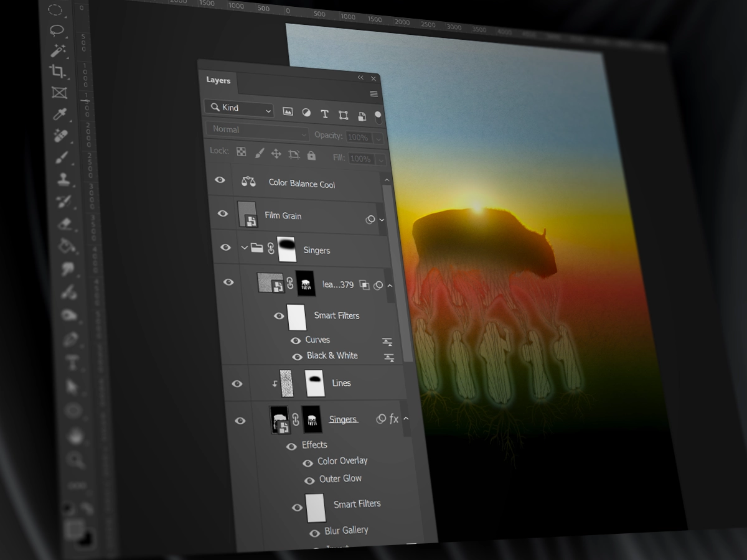
Task: Select the Magic Wand tool
Action: pyautogui.click(x=59, y=50)
